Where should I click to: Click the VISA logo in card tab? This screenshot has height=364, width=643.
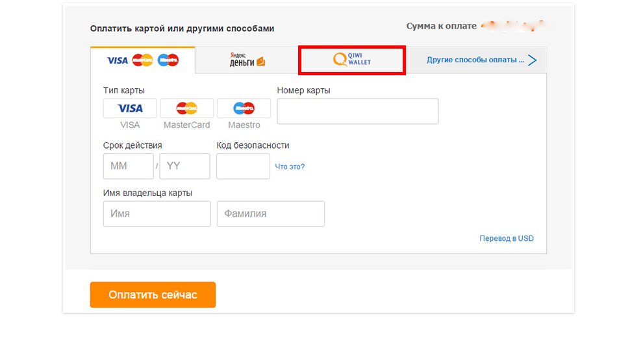click(118, 60)
